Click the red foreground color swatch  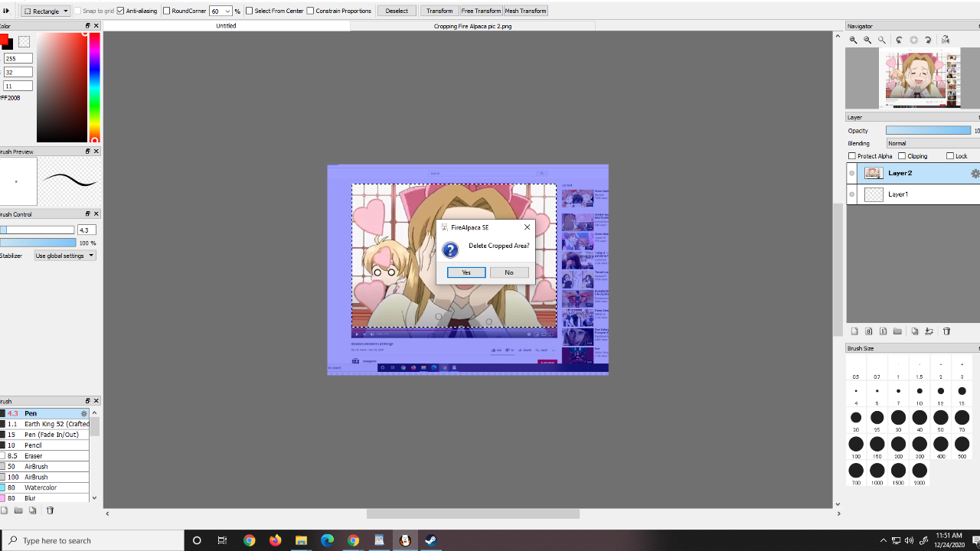click(x=4, y=40)
